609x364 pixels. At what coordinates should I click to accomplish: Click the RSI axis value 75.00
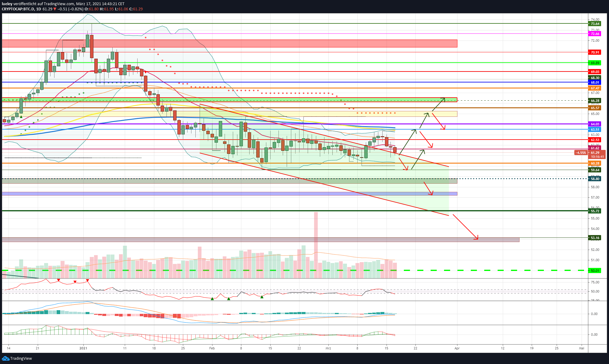point(595,282)
